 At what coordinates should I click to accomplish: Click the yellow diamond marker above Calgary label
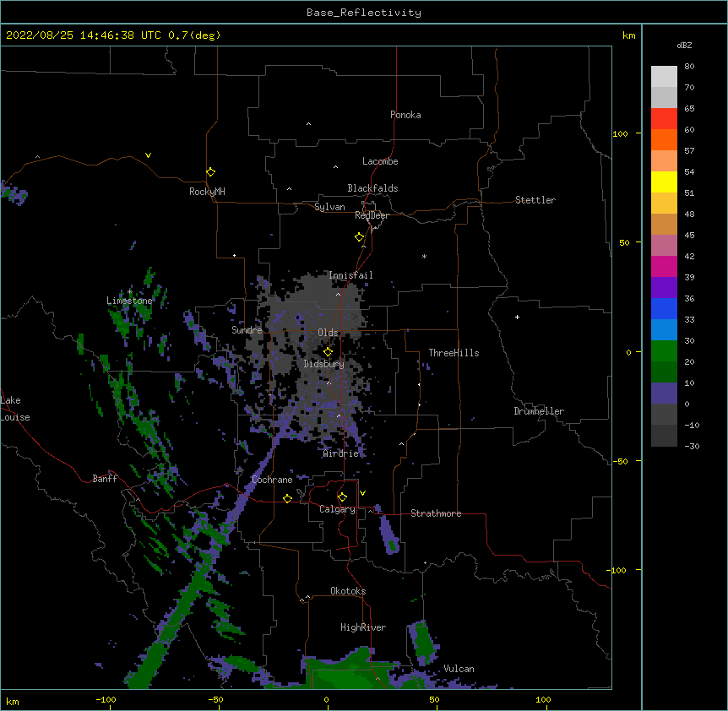[x=342, y=497]
